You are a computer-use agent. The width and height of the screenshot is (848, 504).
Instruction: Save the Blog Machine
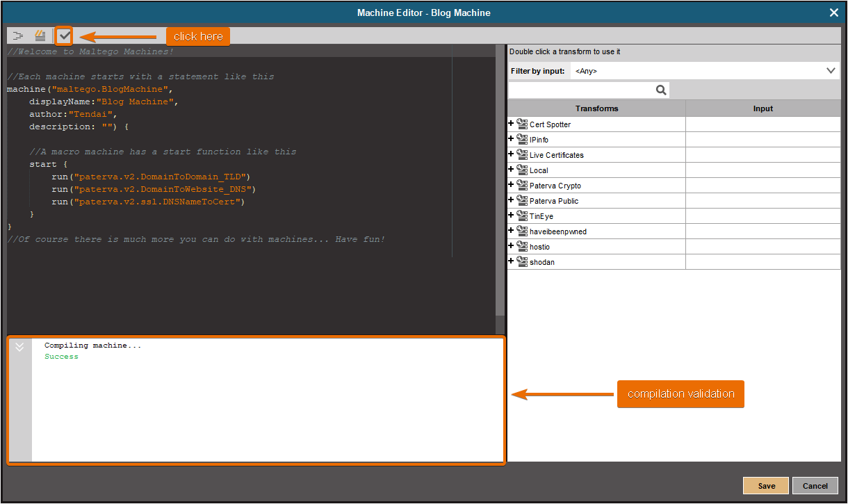click(766, 486)
